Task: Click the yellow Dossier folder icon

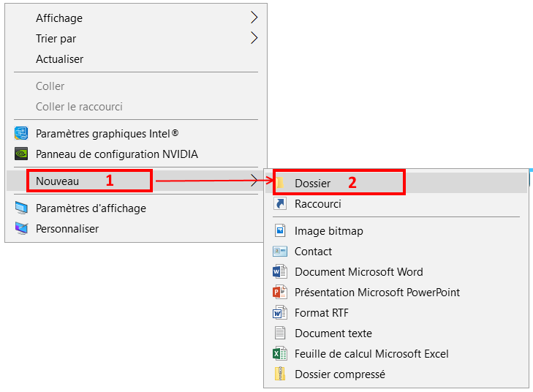Action: point(280,183)
